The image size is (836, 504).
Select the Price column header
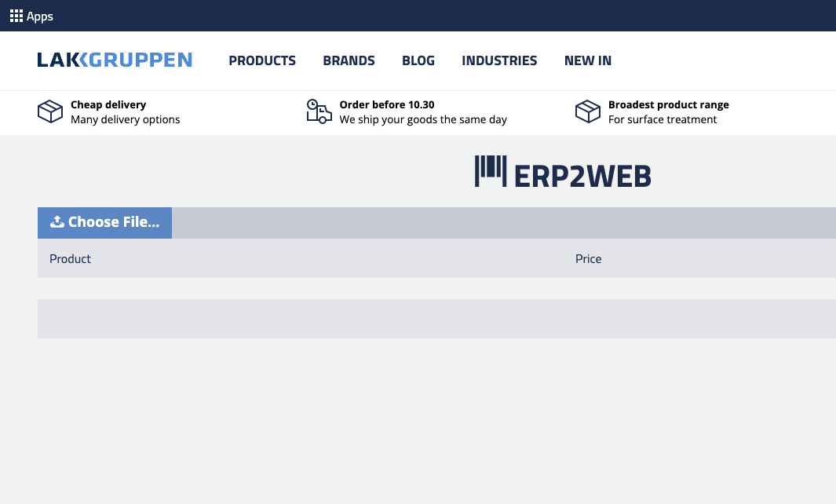(x=588, y=258)
